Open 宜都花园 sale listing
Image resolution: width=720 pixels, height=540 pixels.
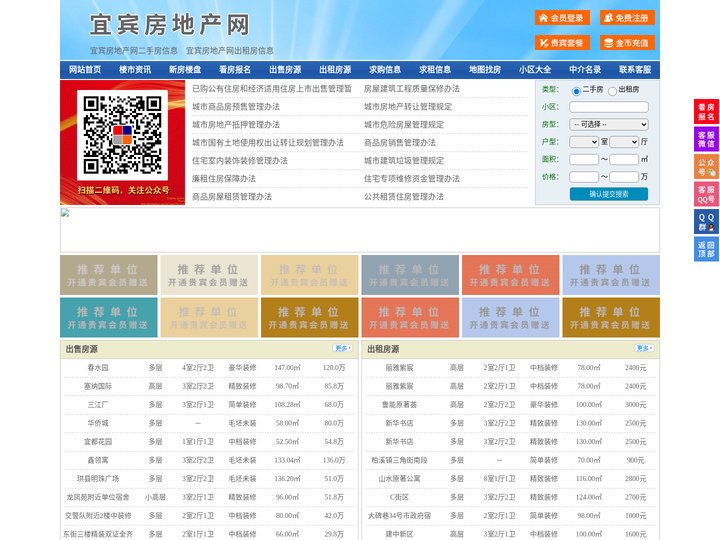98,442
